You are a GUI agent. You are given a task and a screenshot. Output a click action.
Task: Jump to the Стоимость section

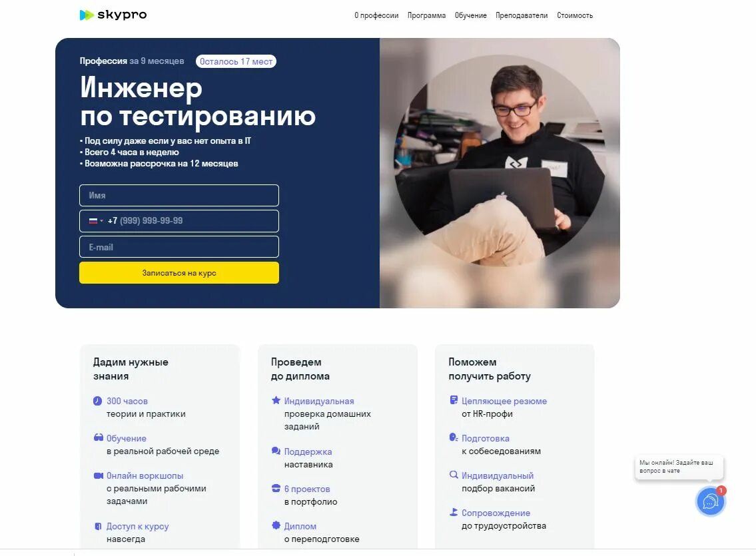coord(575,15)
